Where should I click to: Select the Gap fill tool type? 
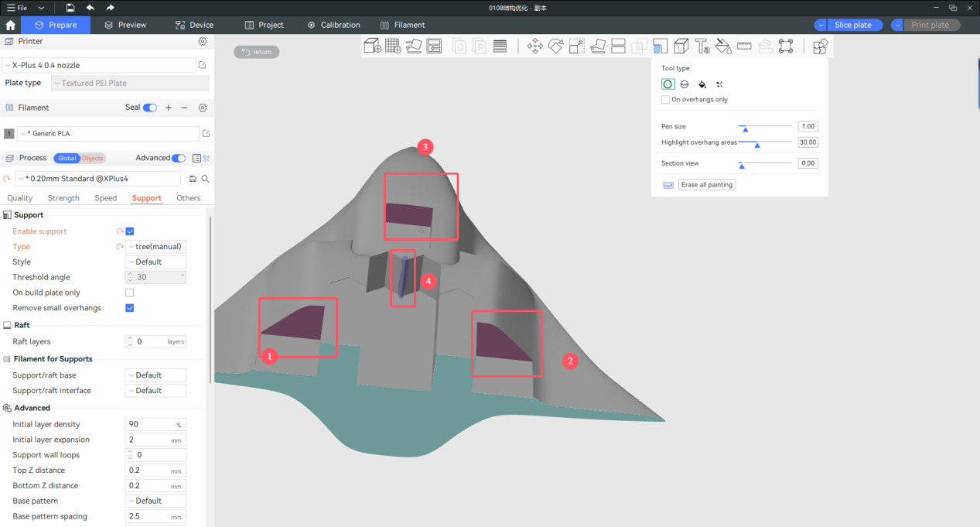(719, 84)
